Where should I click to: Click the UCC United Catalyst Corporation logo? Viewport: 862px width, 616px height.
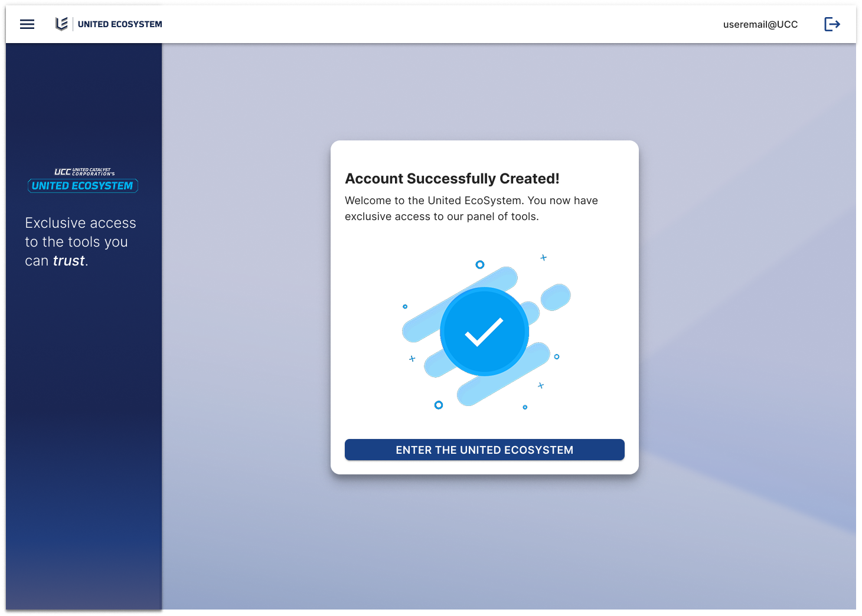84,172
